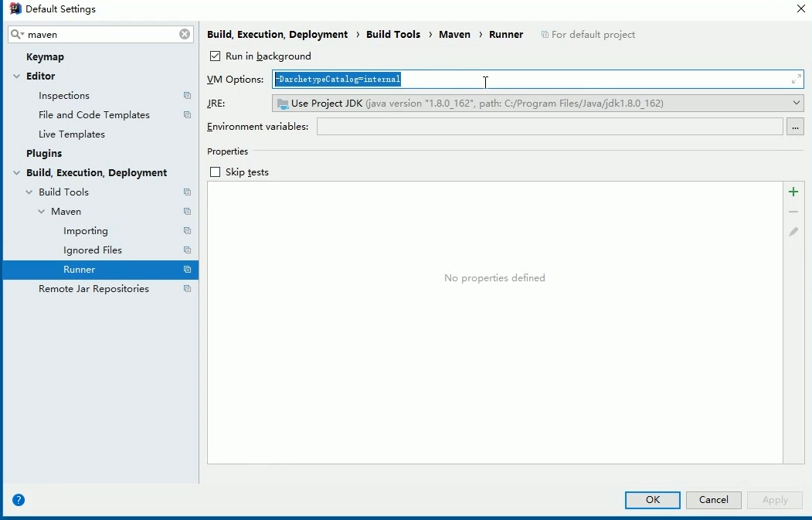Image resolution: width=812 pixels, height=520 pixels.
Task: Open the help question mark
Action: point(19,500)
